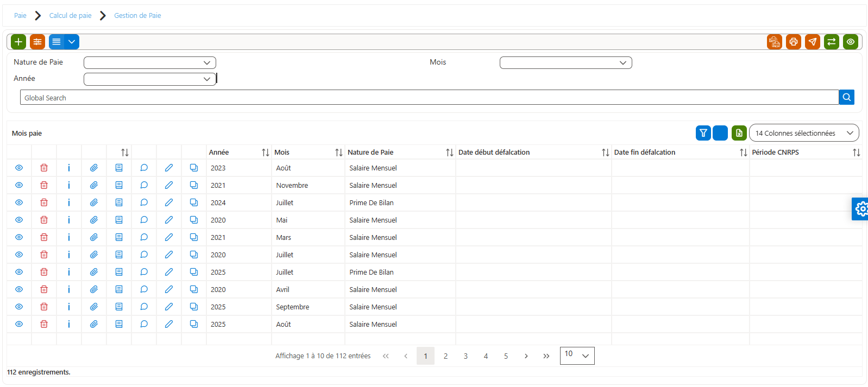Go to page 5 of results
Screen dimensions: 868x387
pos(506,356)
